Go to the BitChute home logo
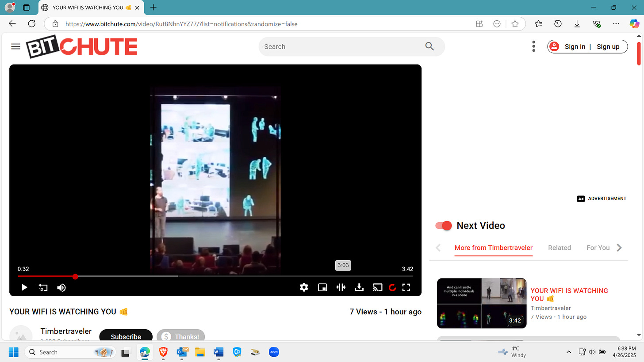 [x=81, y=46]
